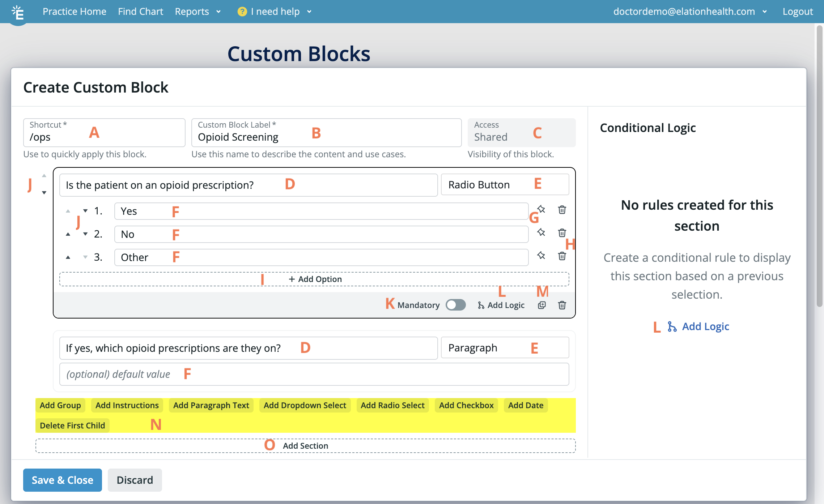Open the "Radio Button" question type selector
Screen dimensions: 824x504
coord(505,184)
